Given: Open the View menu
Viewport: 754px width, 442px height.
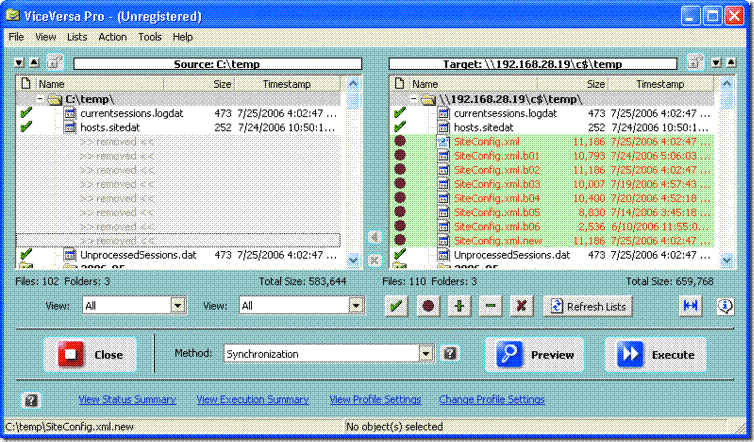Looking at the screenshot, I should [46, 37].
